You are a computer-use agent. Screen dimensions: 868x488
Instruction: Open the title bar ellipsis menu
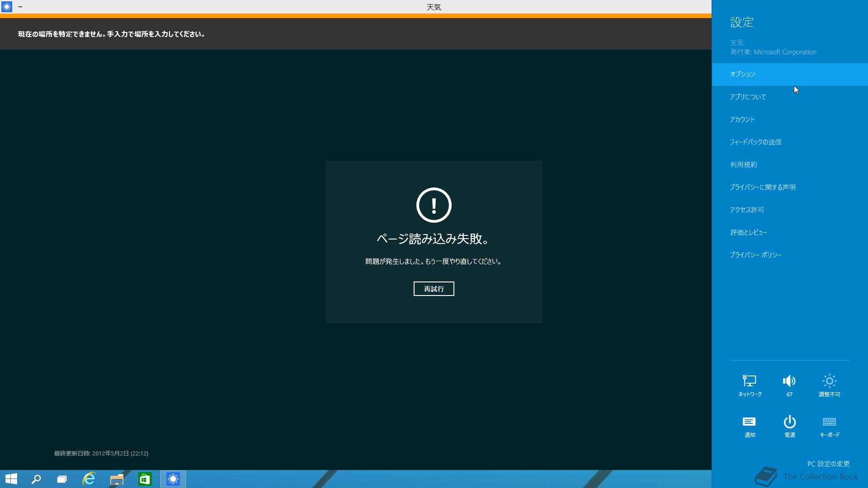coord(20,7)
